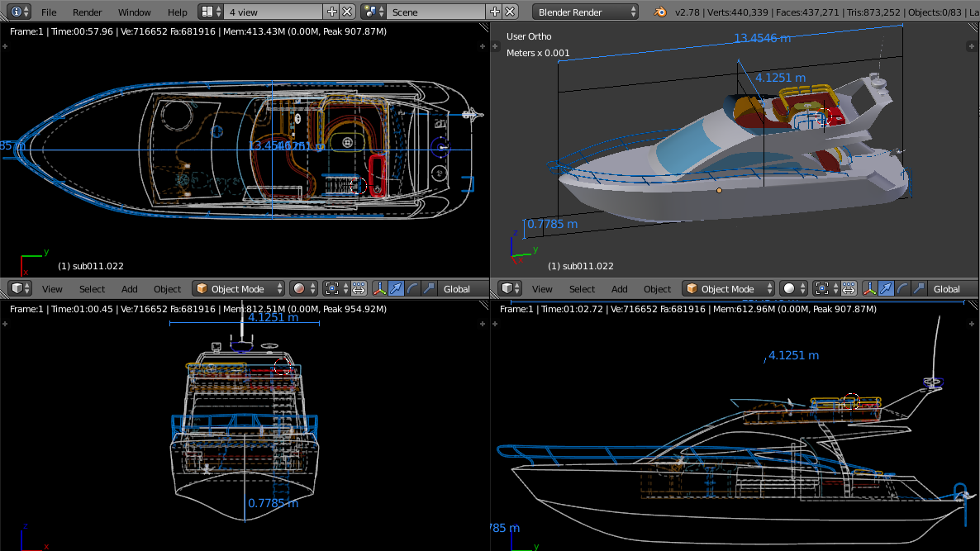Open the pivot point selector in right viewport
Image resolution: width=980 pixels, height=551 pixels.
point(825,288)
